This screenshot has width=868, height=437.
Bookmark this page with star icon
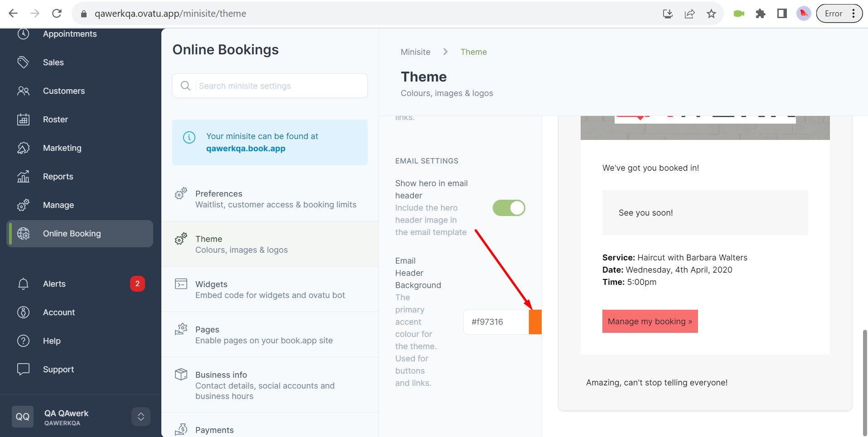(712, 14)
